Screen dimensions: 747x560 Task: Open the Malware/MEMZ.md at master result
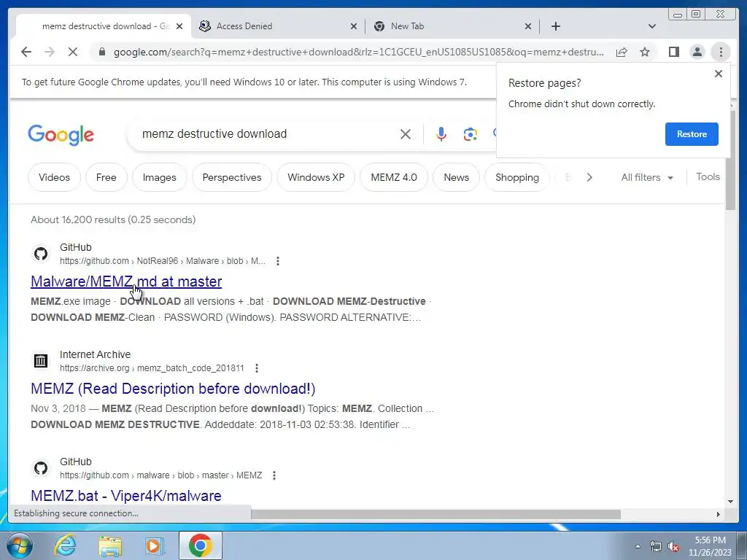click(126, 281)
